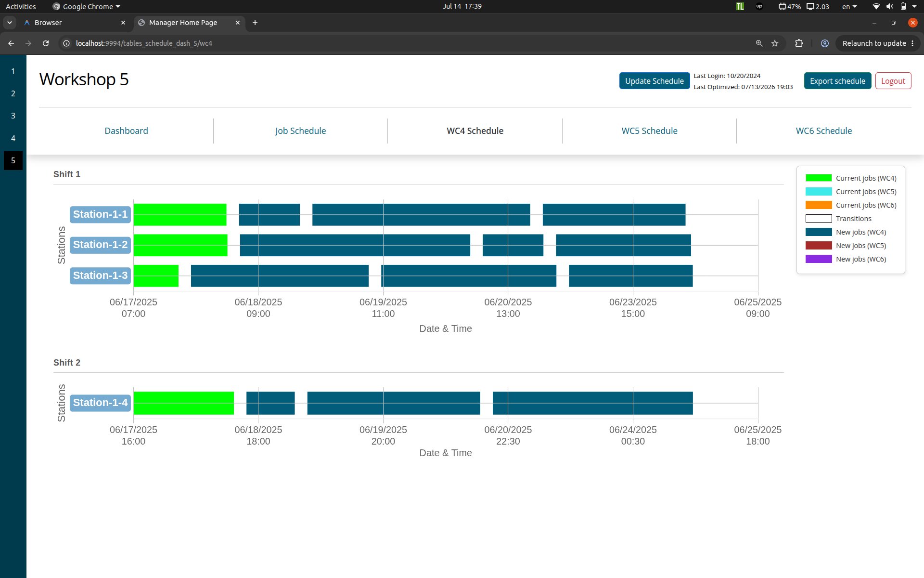Click the forward navigation arrow
Image resolution: width=924 pixels, height=578 pixels.
(28, 43)
